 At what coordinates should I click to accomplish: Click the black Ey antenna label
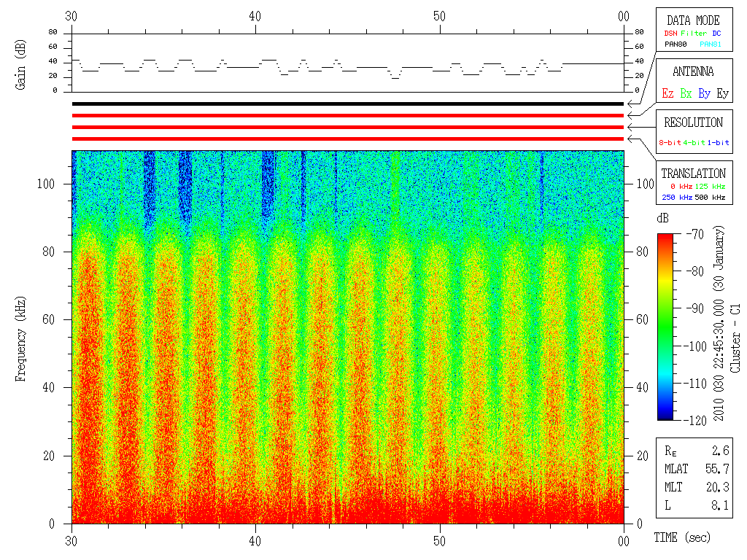723,93
